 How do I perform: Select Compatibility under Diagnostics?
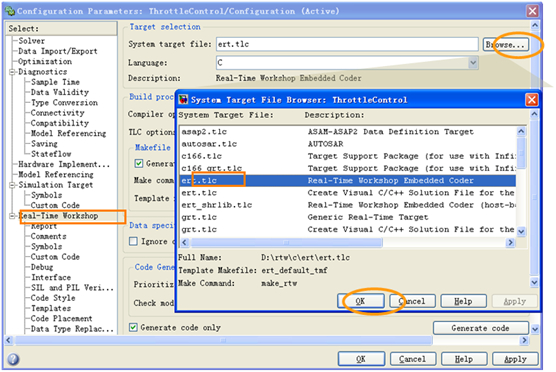[60, 123]
